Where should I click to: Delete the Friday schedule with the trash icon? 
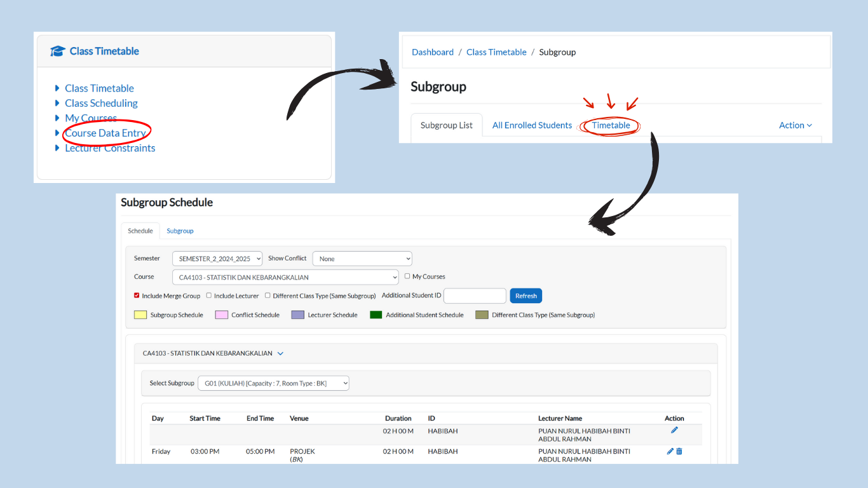point(679,451)
